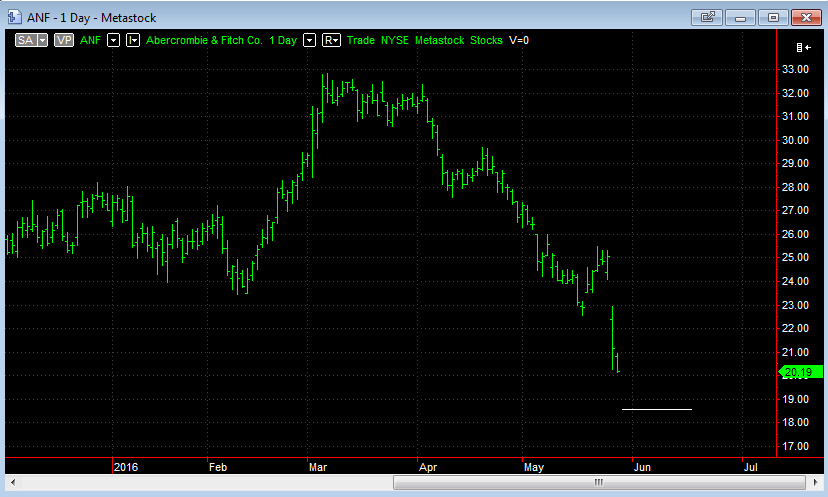Click the horizontal scrollbar thumb
The image size is (828, 497).
(x=599, y=482)
